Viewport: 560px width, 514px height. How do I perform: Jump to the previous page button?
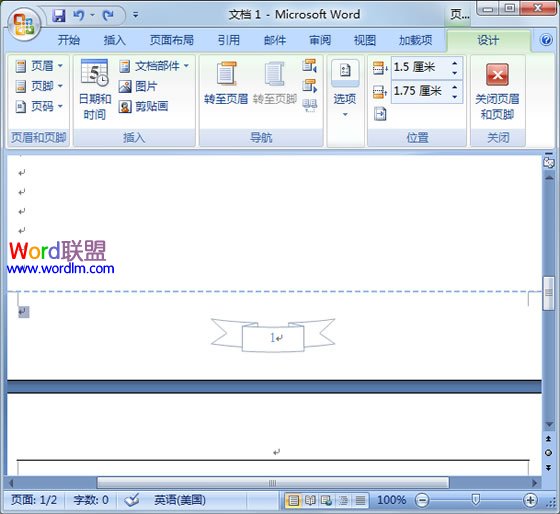549,439
